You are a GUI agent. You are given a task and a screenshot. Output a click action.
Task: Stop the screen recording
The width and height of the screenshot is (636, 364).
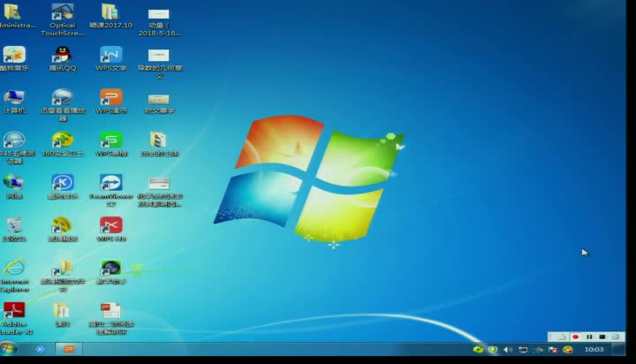[602, 337]
